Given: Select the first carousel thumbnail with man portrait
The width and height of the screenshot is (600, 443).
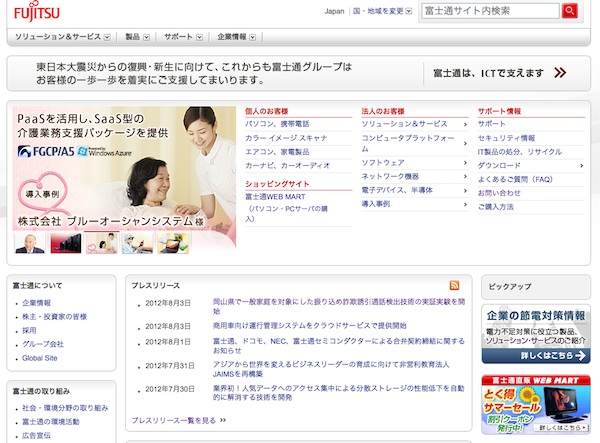Looking at the screenshot, I should (28, 242).
